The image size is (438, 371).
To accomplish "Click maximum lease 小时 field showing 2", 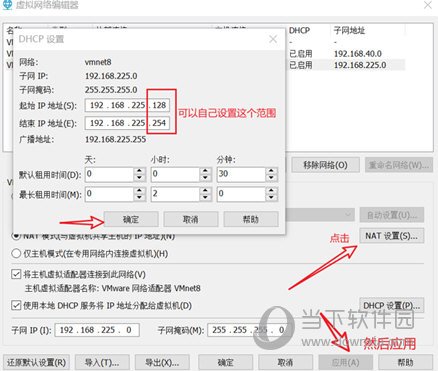I will click(175, 194).
